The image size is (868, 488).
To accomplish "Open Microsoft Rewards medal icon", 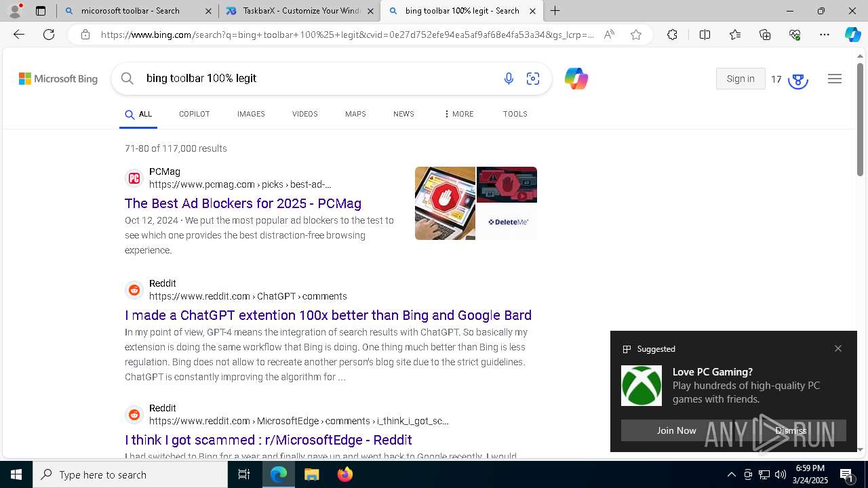I will click(x=798, y=80).
